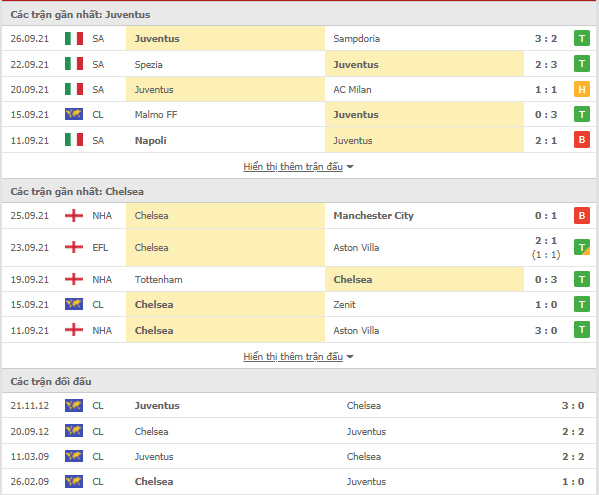The height and width of the screenshot is (495, 599).
Task: Expand more matches under Juventus recent matches
Action: tap(293, 167)
